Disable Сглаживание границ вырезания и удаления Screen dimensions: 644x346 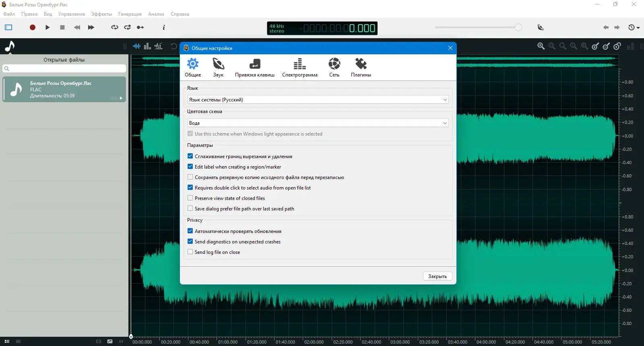tap(190, 156)
